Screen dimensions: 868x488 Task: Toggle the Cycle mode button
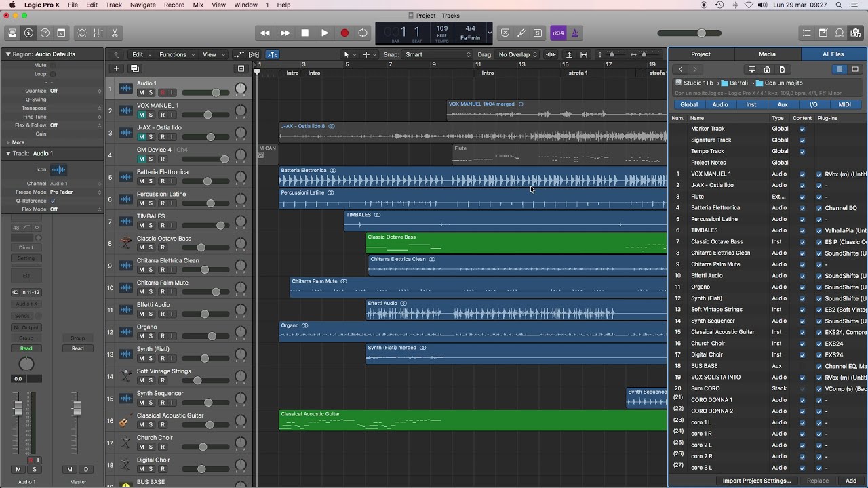363,33
